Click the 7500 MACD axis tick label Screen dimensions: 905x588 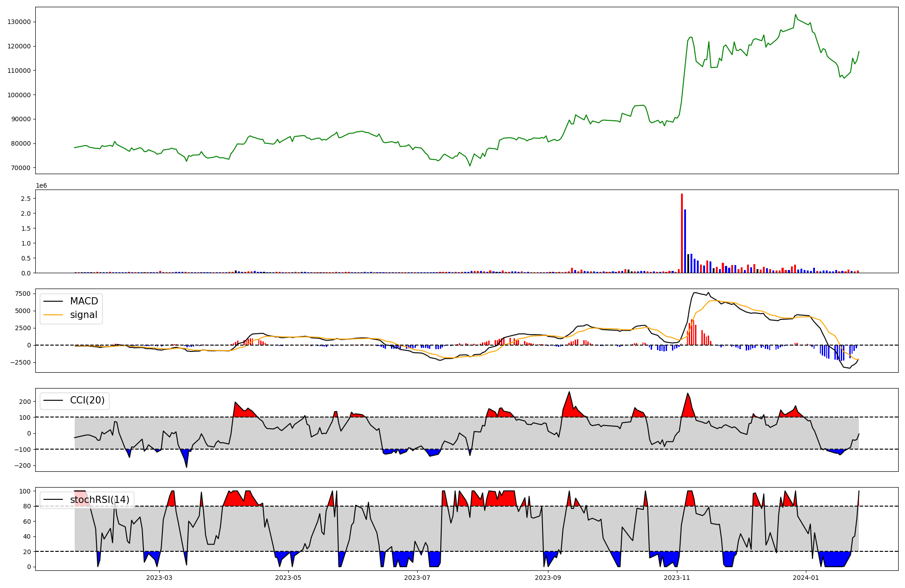[23, 294]
